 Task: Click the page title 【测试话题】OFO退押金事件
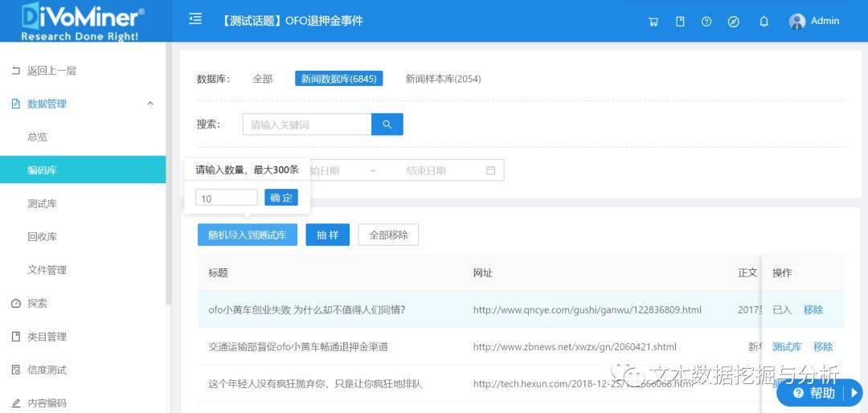291,21
